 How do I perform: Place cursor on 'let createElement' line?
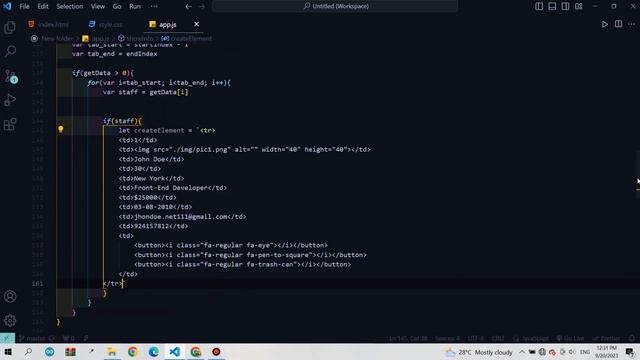tap(167, 131)
